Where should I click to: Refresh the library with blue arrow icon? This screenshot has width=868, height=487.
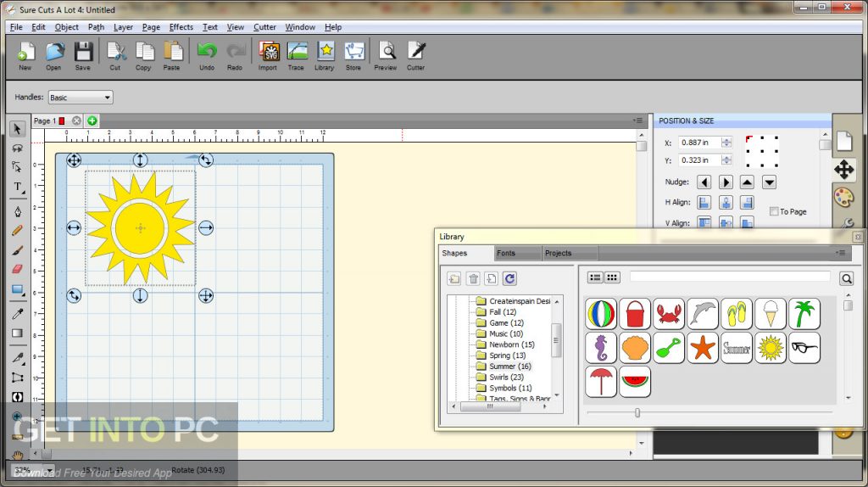tap(509, 278)
